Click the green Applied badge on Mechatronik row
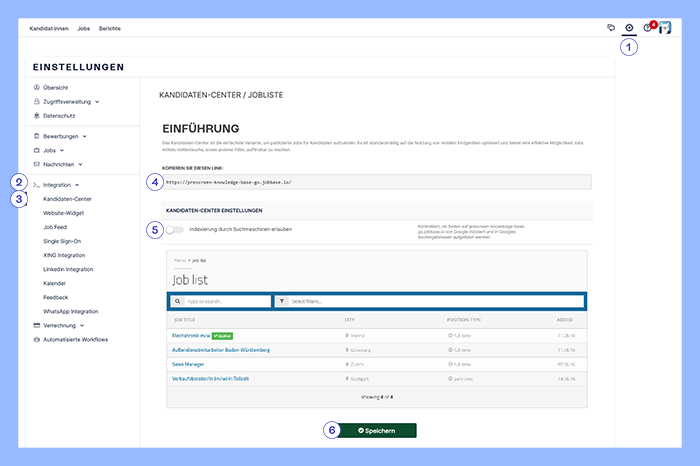This screenshot has width=700, height=466. (222, 336)
